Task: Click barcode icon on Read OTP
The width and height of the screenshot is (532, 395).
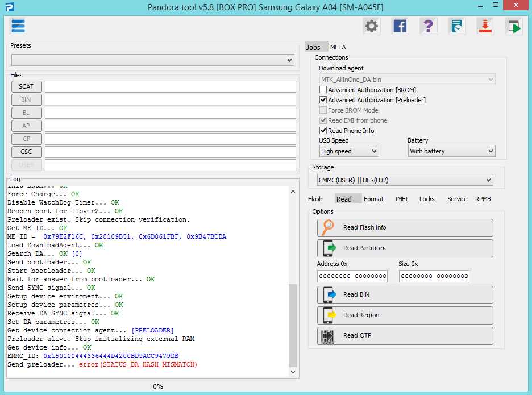Action: [328, 336]
